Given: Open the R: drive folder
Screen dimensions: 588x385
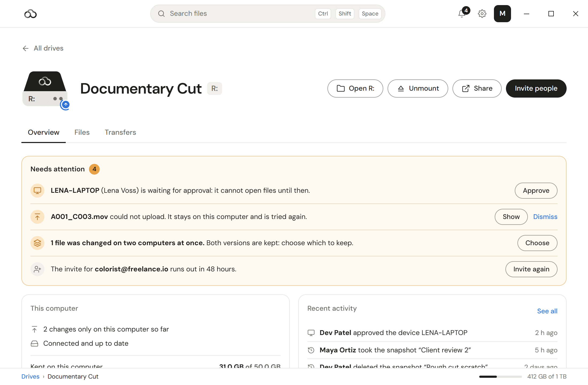Looking at the screenshot, I should [x=355, y=88].
